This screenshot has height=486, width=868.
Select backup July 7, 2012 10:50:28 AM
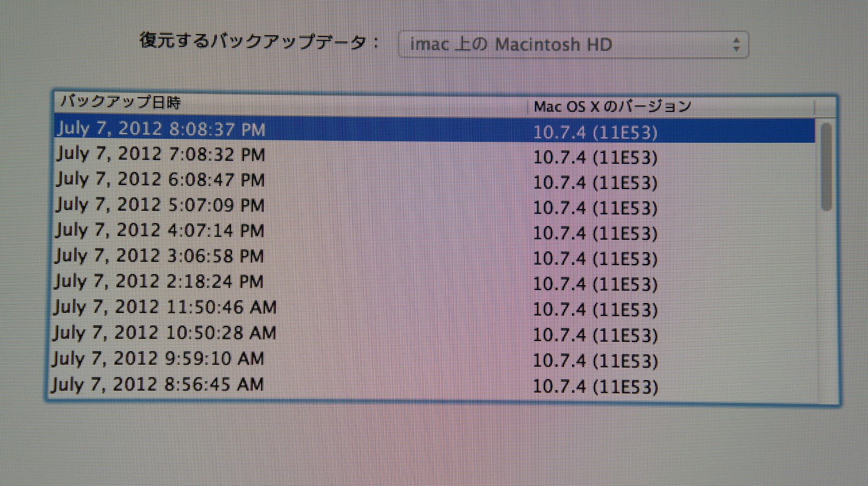[x=434, y=334]
